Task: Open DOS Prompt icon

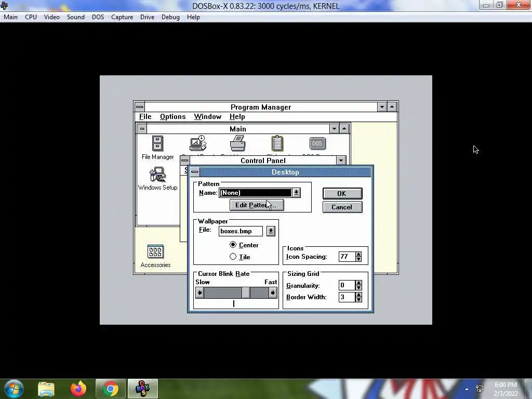Action: (x=317, y=143)
